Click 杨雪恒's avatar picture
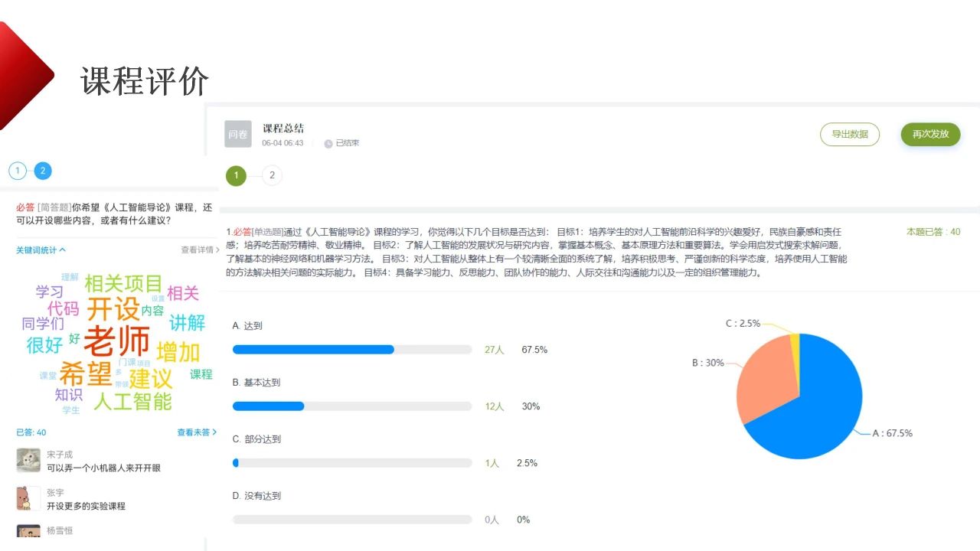The width and height of the screenshot is (980, 551). [28, 531]
